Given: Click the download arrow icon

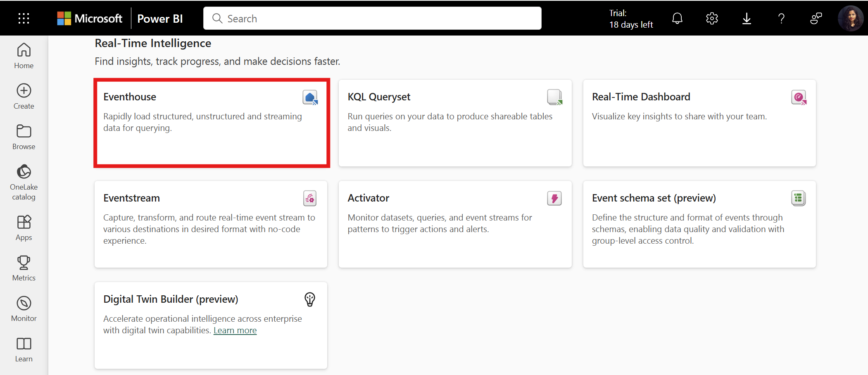Looking at the screenshot, I should click(747, 18).
